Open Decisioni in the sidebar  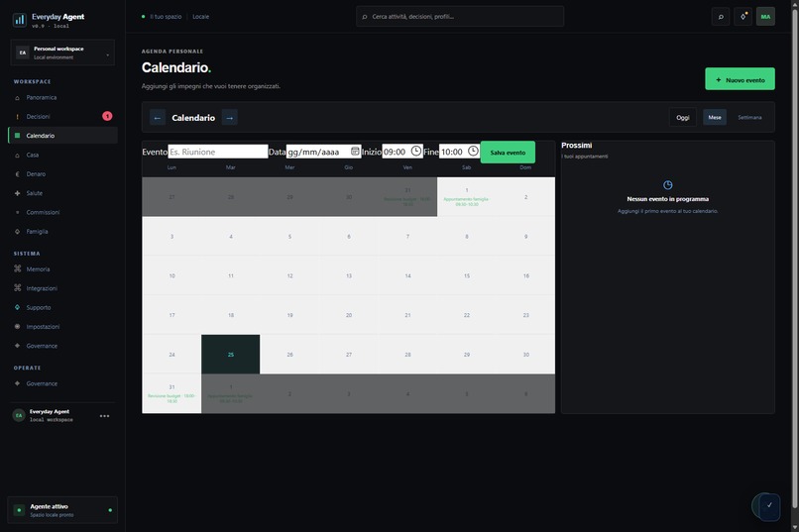(x=62, y=117)
